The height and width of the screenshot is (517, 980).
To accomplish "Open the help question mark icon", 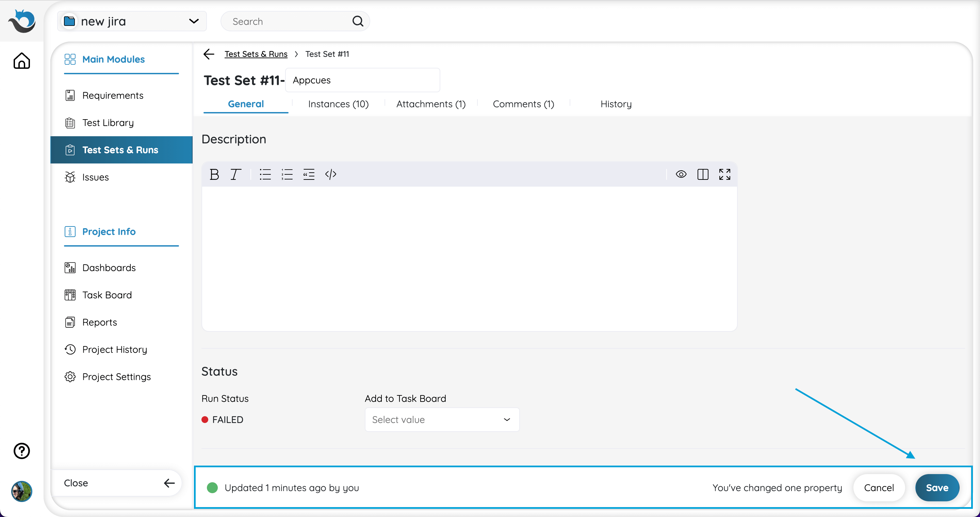I will coord(22,451).
